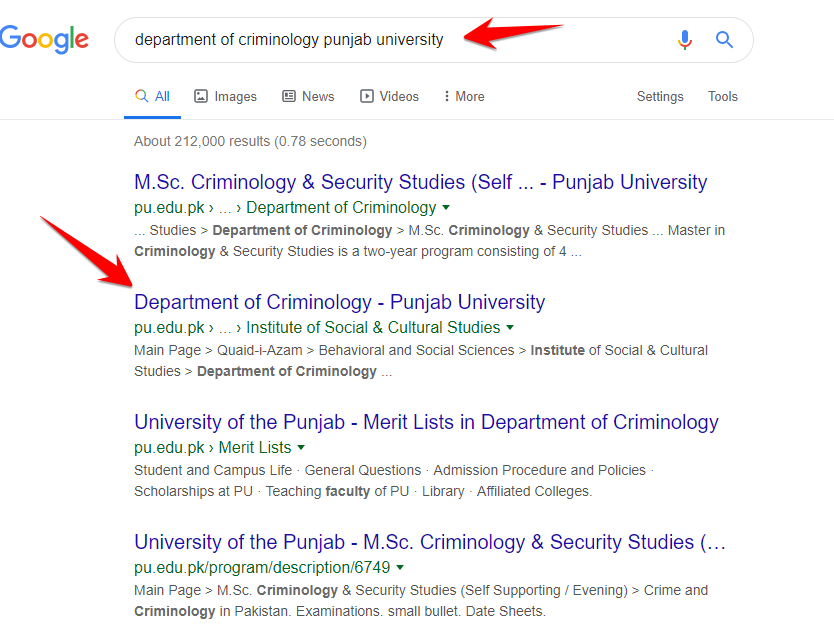Image resolution: width=834 pixels, height=639 pixels.
Task: Switch to the News tab
Action: pyautogui.click(x=317, y=96)
